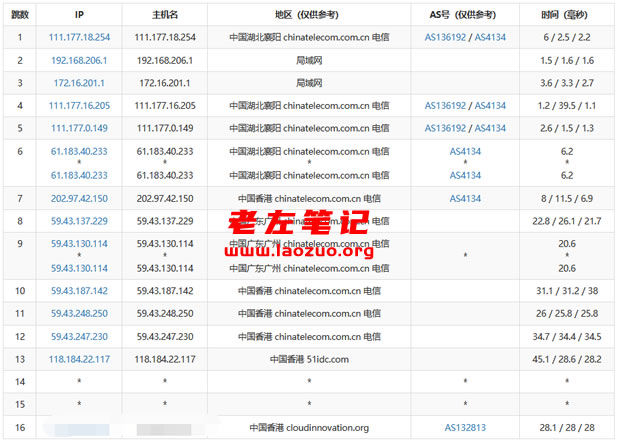This screenshot has width=619, height=442.
Task: Click the cloudinnovation.org region cell in hop 16
Action: point(309,428)
